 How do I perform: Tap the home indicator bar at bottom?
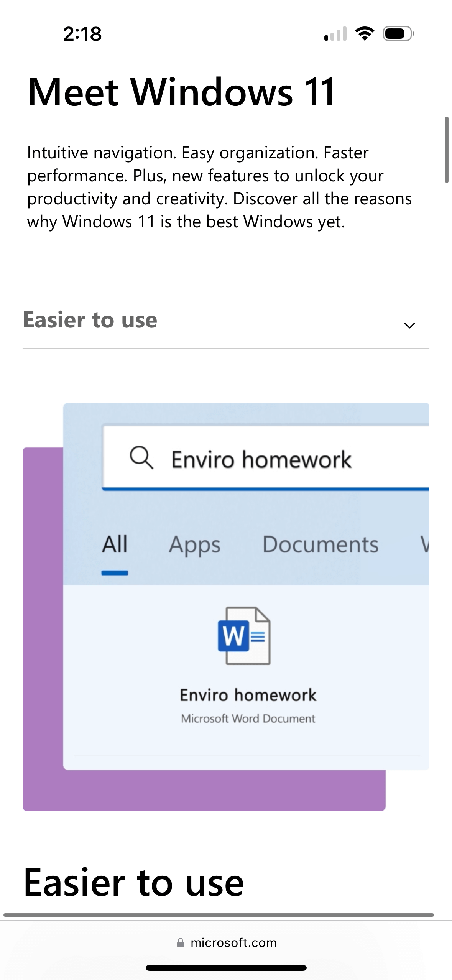click(x=226, y=968)
